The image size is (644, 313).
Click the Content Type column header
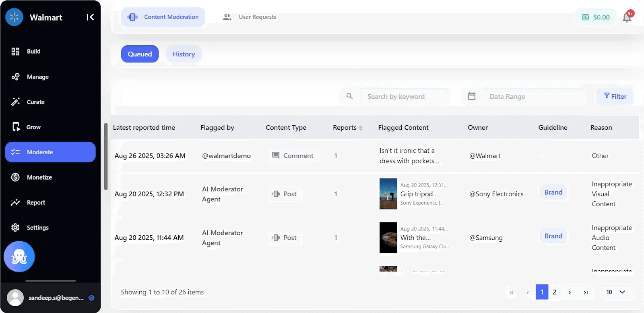click(286, 128)
